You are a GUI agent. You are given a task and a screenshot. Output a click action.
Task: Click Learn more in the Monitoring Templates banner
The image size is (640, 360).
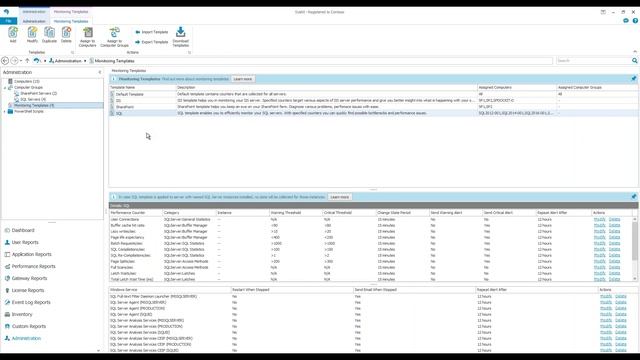(242, 79)
